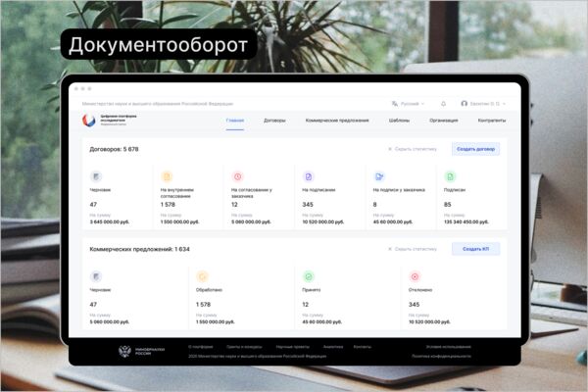Click the Минобрнауки России emblem in footer
This screenshot has width=588, height=392.
pos(124,352)
